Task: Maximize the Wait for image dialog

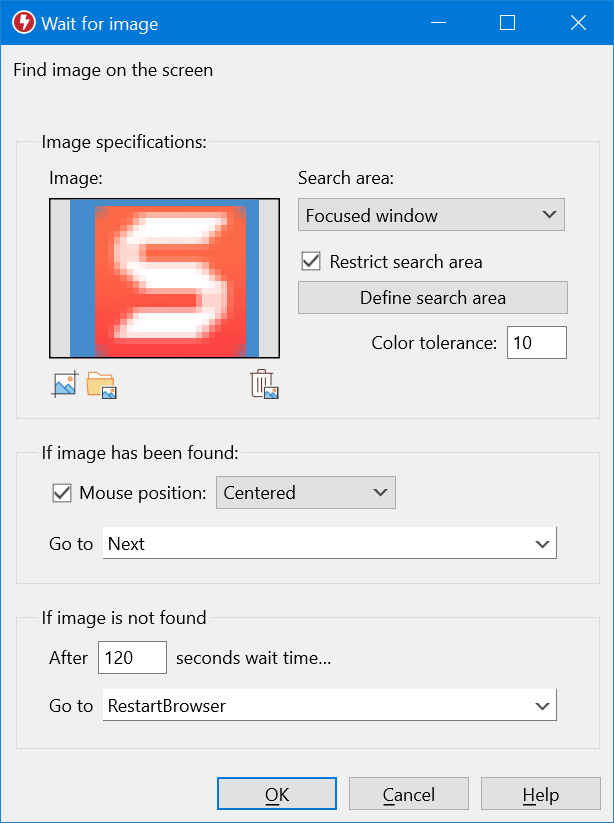Action: (x=507, y=23)
